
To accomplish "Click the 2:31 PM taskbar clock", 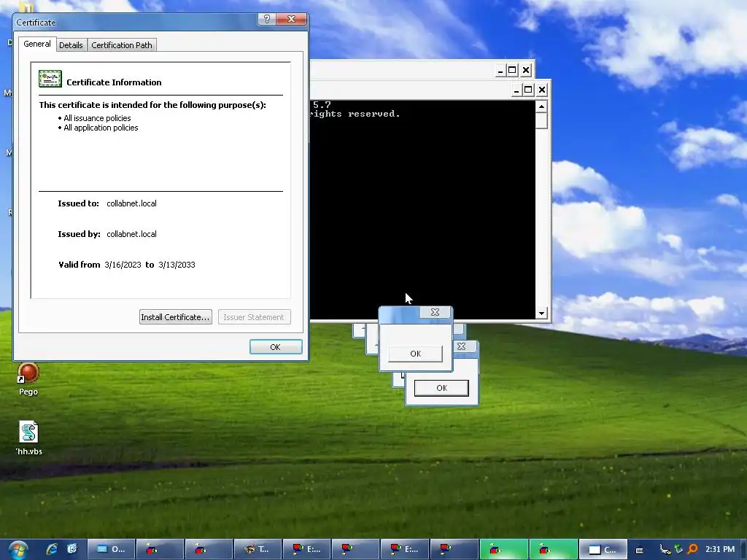I will [720, 549].
